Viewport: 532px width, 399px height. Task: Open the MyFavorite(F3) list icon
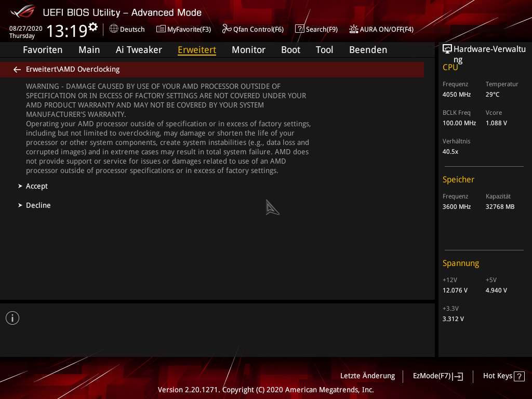161,29
